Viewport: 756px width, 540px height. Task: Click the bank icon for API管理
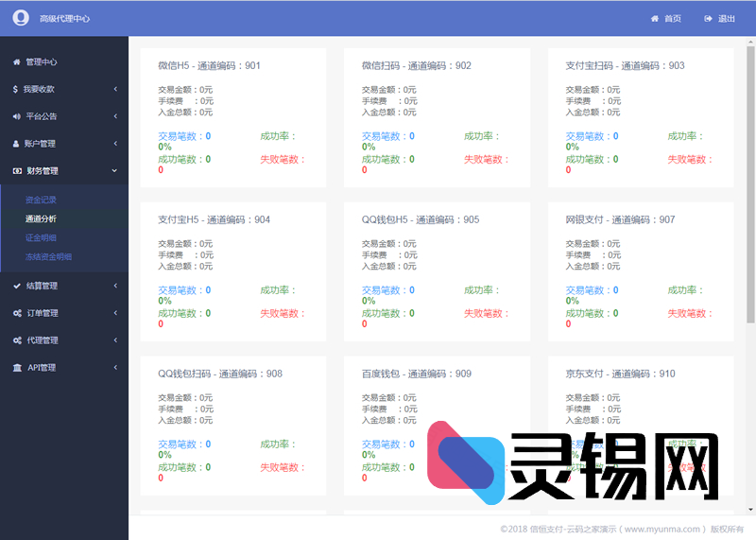[x=17, y=367]
